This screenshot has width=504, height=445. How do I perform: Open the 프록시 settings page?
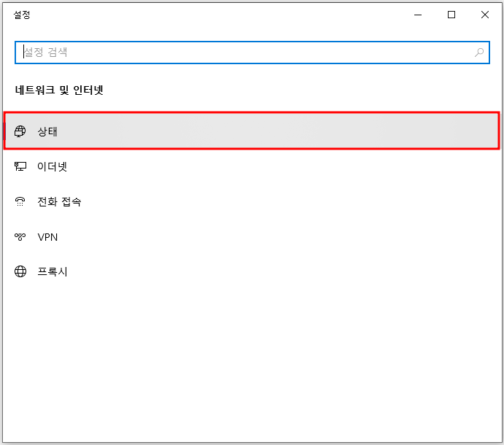point(252,271)
